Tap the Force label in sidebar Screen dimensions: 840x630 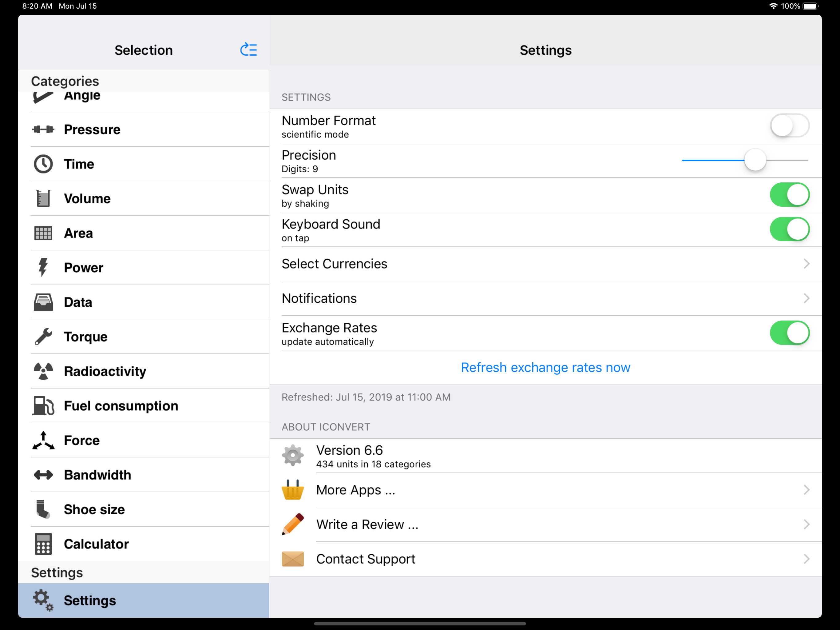(x=82, y=441)
